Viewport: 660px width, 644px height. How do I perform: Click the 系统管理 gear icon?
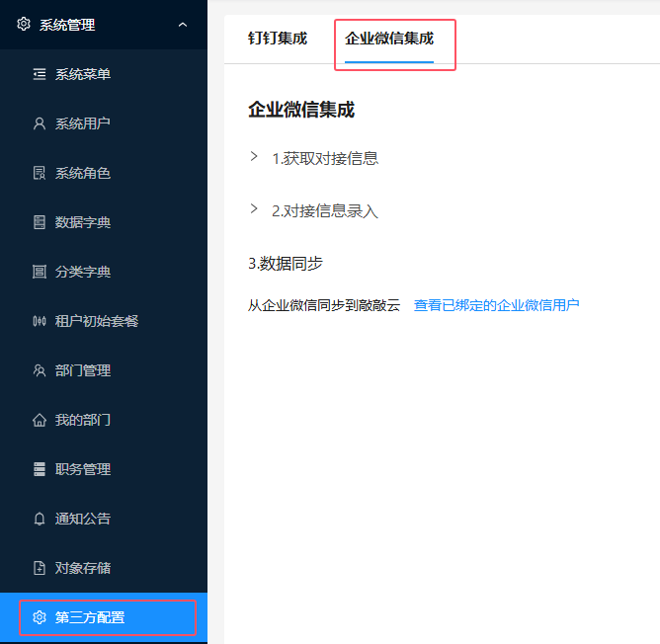(24, 25)
